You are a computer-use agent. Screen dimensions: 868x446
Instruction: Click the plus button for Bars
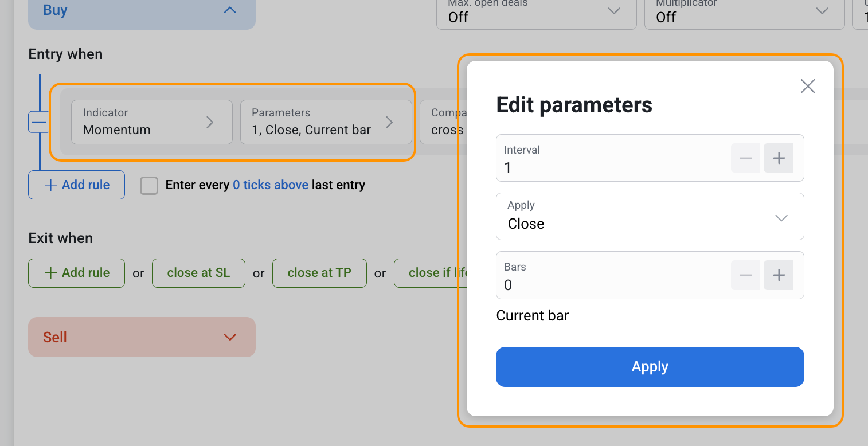778,275
